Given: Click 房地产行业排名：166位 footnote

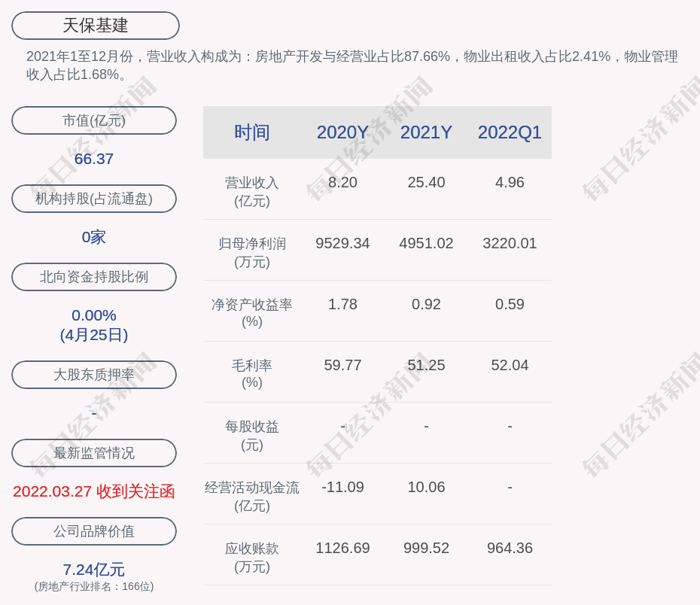Looking at the screenshot, I should tap(94, 586).
